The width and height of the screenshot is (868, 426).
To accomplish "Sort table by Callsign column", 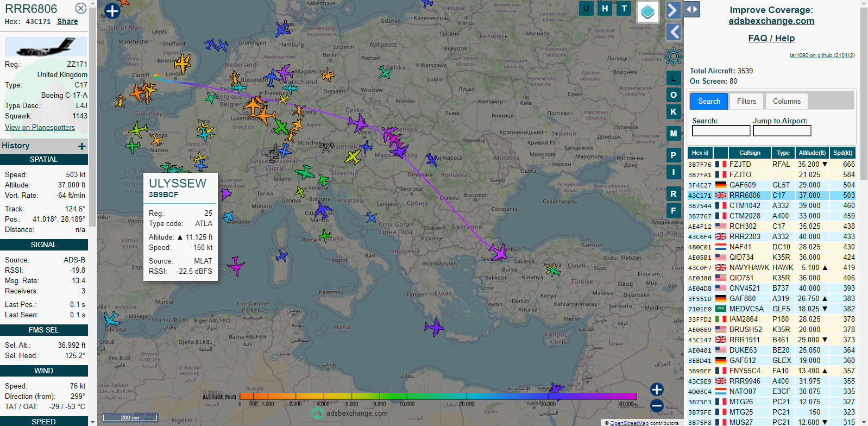I will [750, 153].
